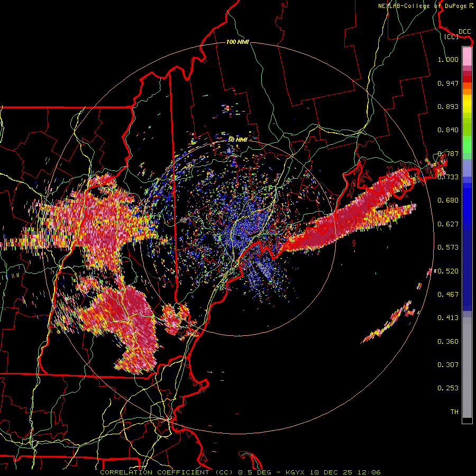Click the 100 NMI range ring label
Screen dimensions: 476x476
coord(237,42)
